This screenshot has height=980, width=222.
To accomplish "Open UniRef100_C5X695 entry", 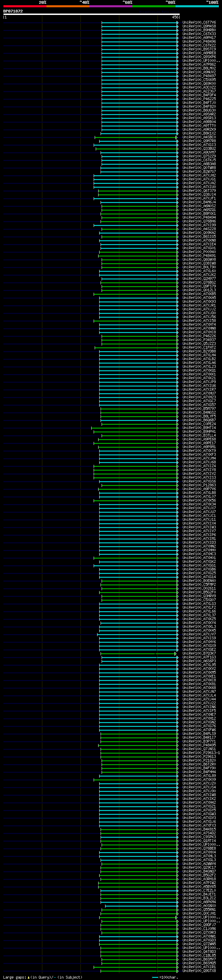I will [x=199, y=80].
